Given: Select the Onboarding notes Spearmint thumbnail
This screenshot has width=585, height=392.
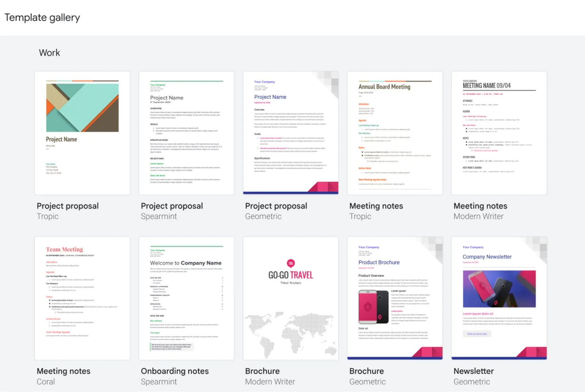Looking at the screenshot, I should [x=186, y=298].
